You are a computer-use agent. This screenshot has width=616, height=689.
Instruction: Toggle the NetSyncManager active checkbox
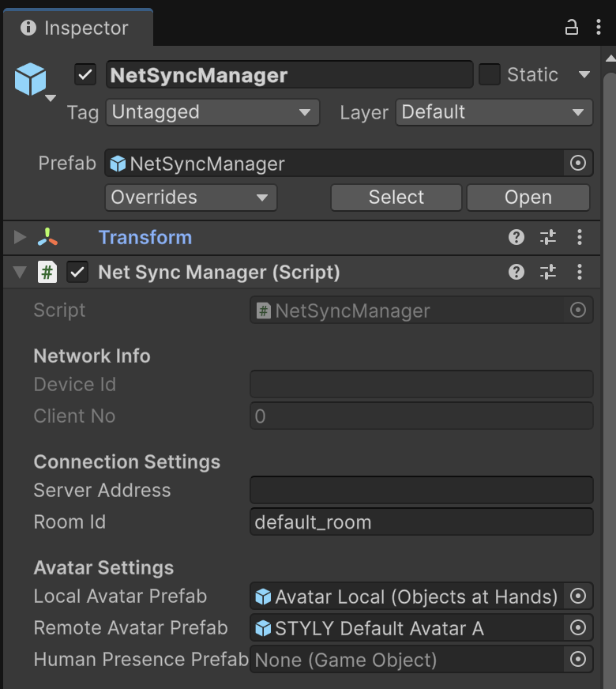85,74
